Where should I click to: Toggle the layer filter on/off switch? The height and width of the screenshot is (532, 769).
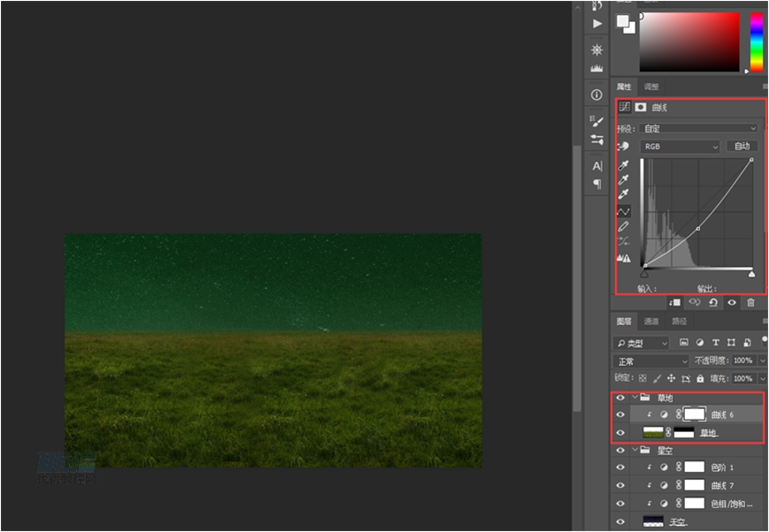764,341
